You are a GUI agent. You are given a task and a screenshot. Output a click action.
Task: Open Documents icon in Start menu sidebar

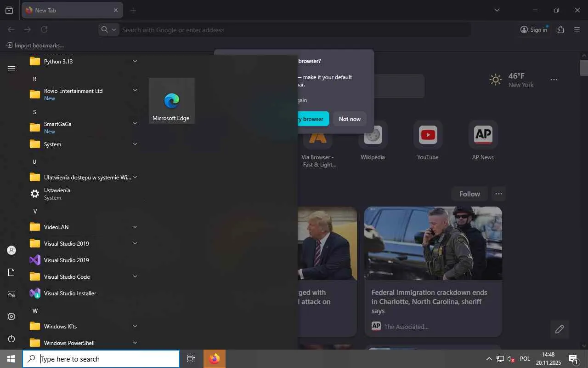11,272
